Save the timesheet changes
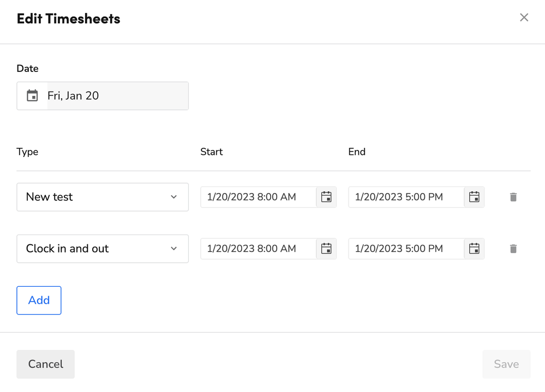The width and height of the screenshot is (545, 392). (x=506, y=364)
